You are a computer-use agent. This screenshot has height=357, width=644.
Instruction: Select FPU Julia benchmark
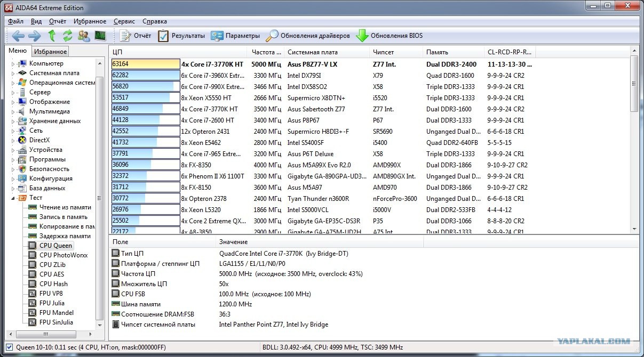click(52, 303)
